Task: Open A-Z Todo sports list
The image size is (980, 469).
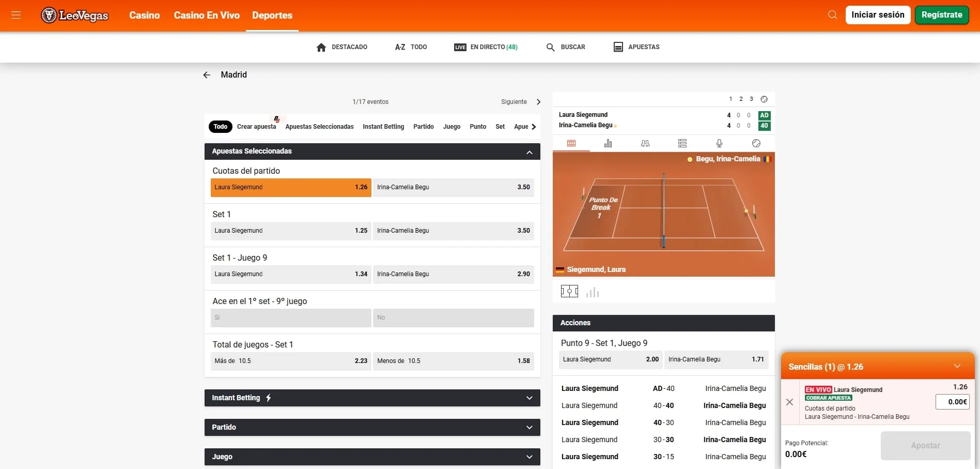Action: [x=411, y=47]
